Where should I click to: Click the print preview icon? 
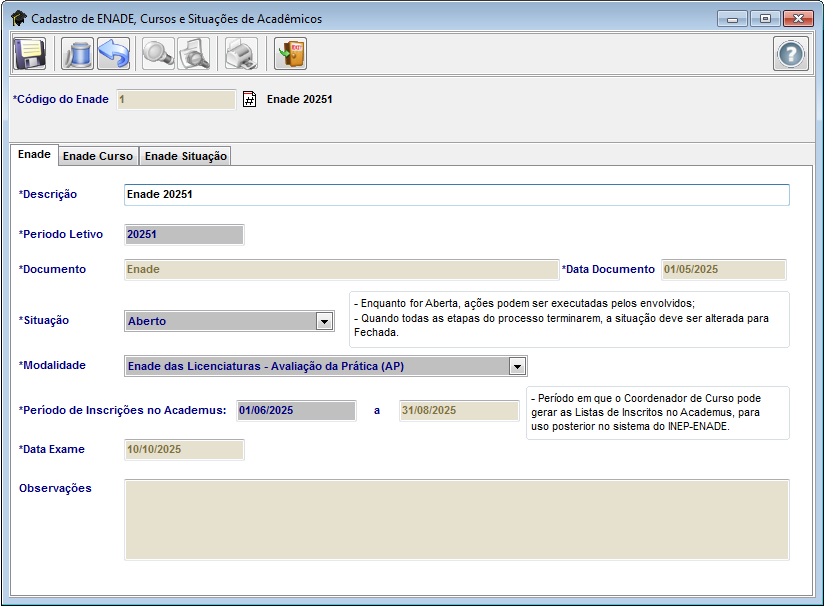coord(193,53)
